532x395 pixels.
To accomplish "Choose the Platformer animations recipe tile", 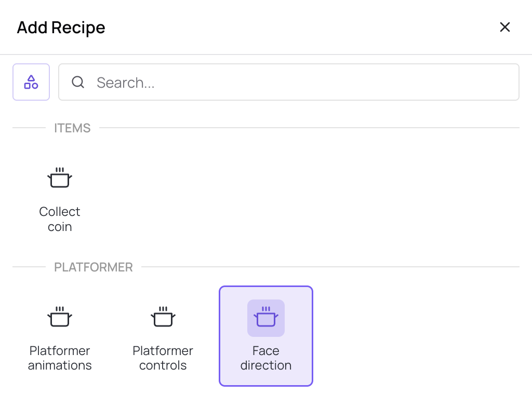I will (x=60, y=336).
